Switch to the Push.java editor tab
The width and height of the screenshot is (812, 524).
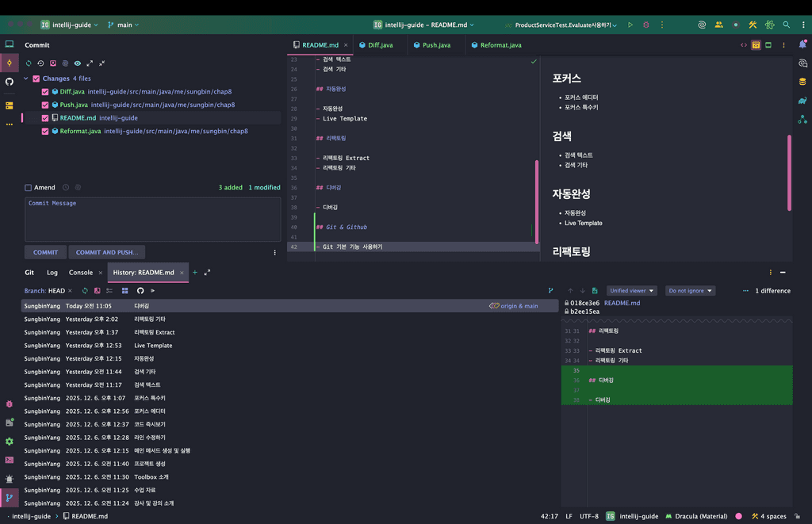click(x=435, y=45)
